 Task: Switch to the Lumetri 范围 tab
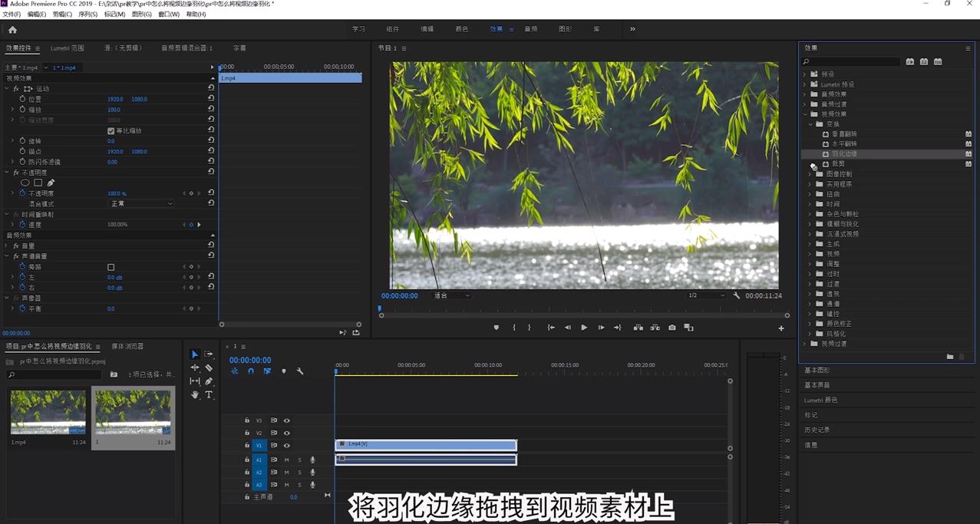click(68, 48)
